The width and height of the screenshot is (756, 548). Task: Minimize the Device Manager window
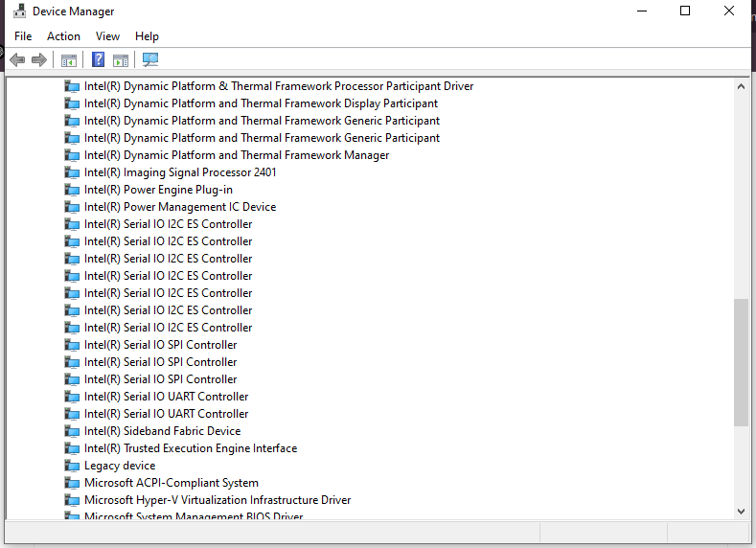(x=642, y=11)
